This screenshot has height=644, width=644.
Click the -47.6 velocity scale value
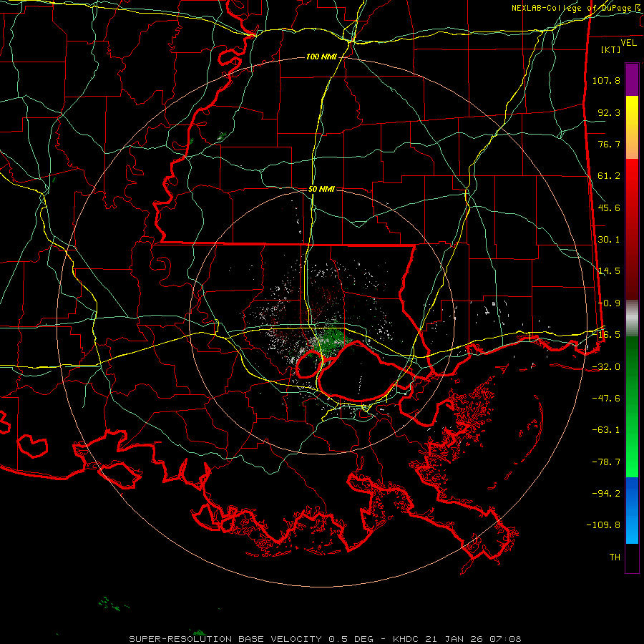606,399
